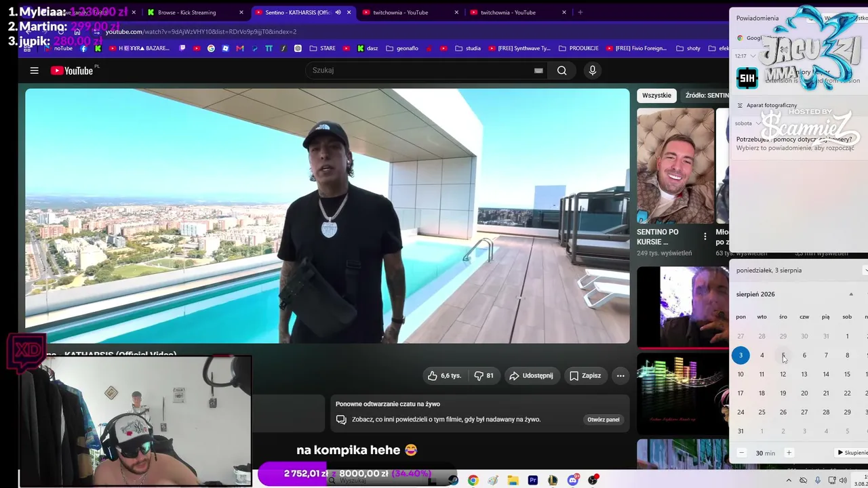The image size is (868, 488).
Task: Open Discord from the taskbar
Action: pos(573,481)
